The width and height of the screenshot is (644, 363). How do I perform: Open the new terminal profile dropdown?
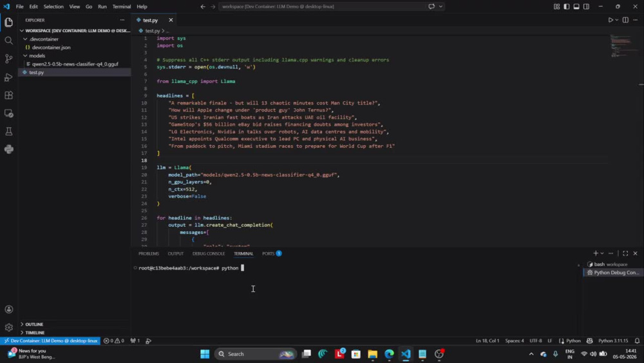[x=602, y=253]
